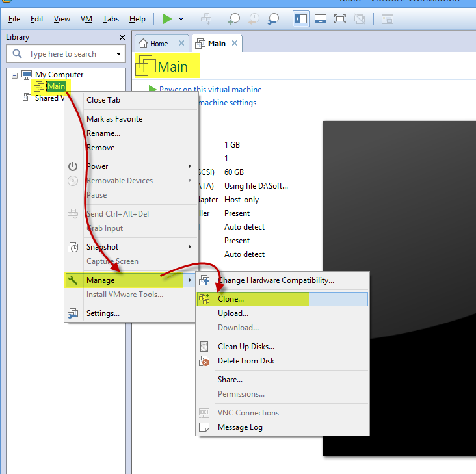Click the clone icon beside Clone...
This screenshot has width=476, height=474.
point(204,299)
